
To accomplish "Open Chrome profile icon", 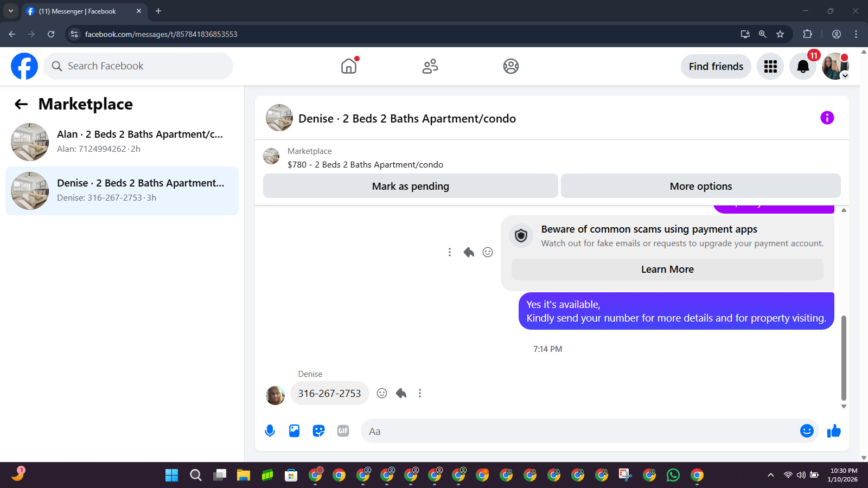I will point(837,34).
